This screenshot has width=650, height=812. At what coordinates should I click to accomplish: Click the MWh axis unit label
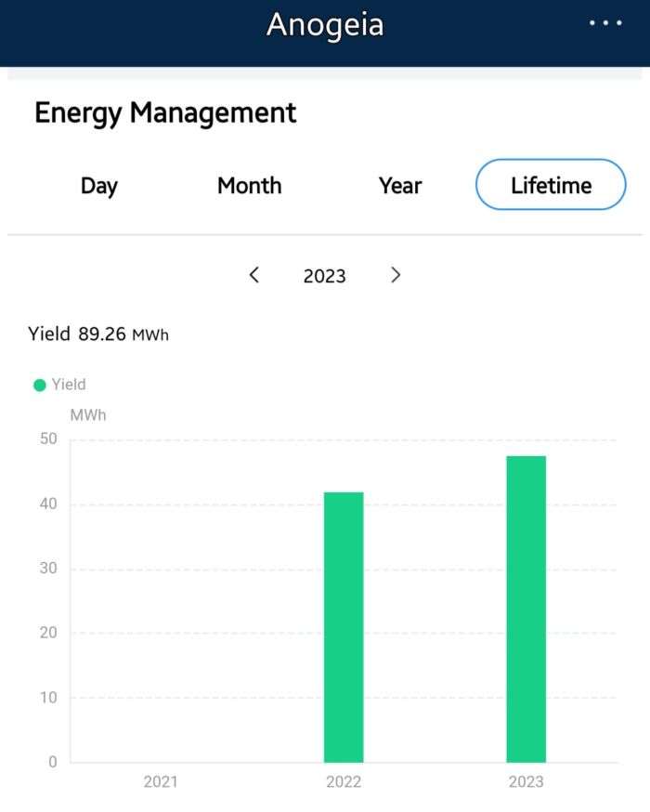(x=88, y=415)
